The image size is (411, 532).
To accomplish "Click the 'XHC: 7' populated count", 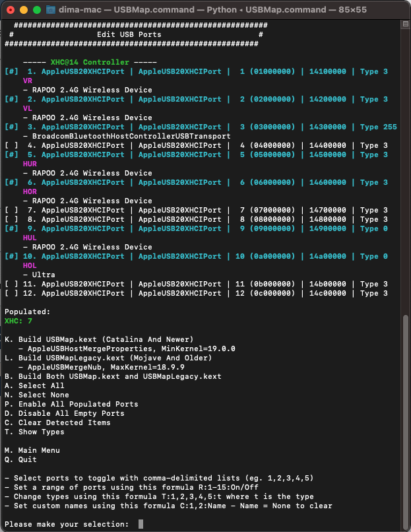I will pyautogui.click(x=18, y=321).
